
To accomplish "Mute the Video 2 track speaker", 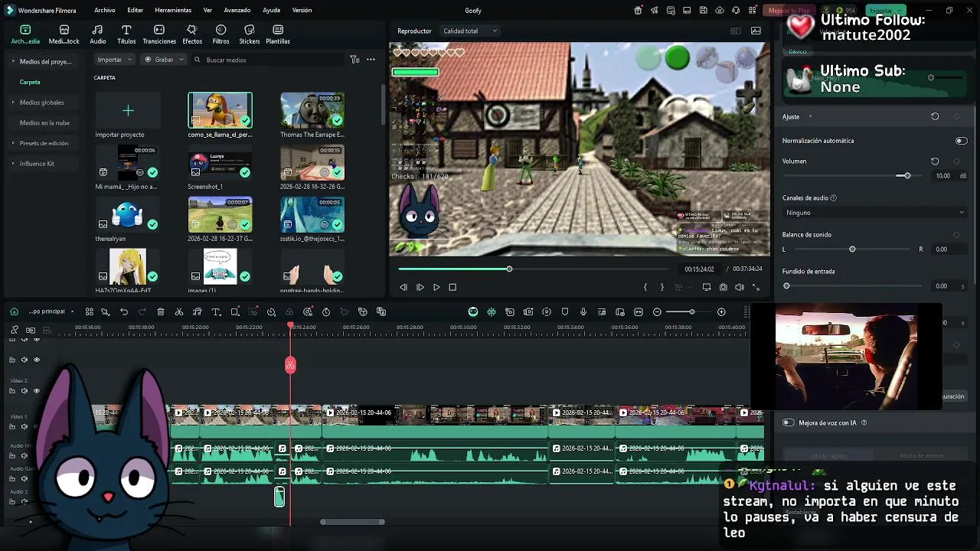I will (x=24, y=391).
